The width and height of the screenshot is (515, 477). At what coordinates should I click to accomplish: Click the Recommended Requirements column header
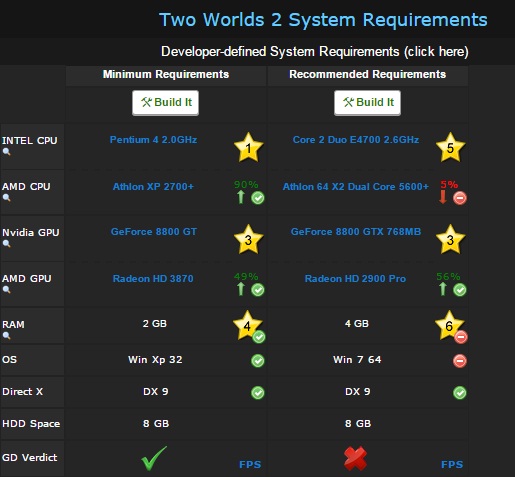367,74
